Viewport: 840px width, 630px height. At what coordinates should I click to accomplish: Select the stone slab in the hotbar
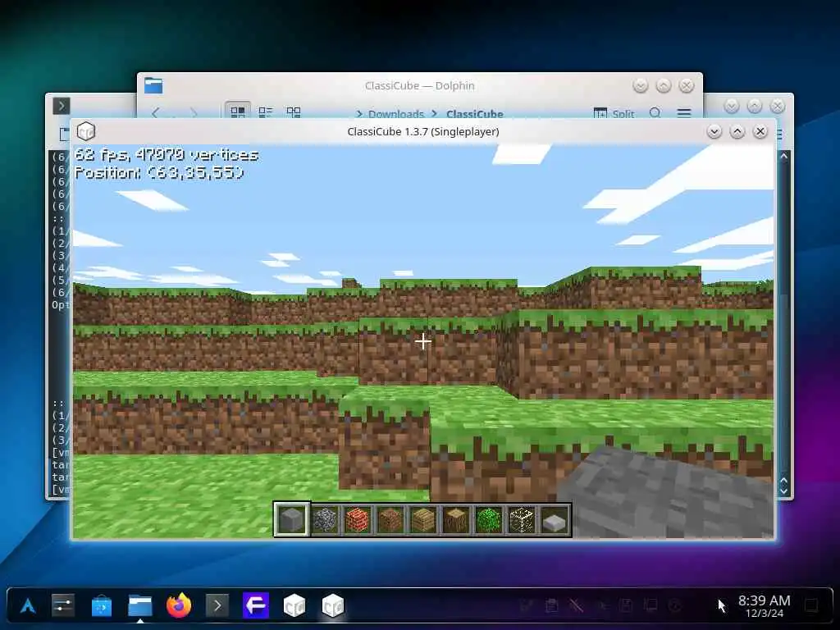555,519
